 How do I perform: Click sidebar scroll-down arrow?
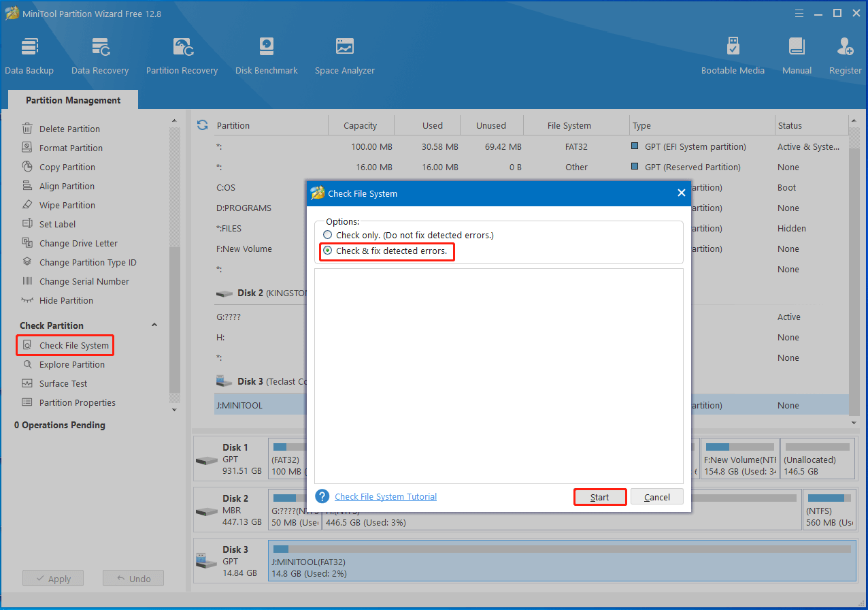[x=174, y=410]
